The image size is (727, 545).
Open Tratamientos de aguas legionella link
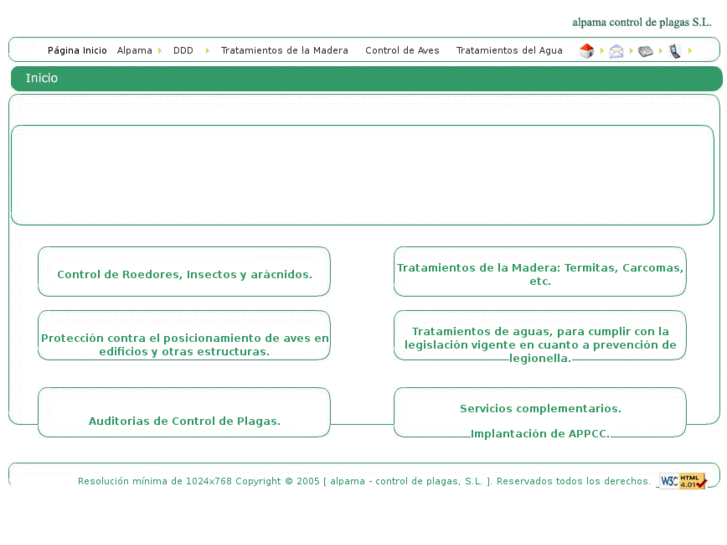click(x=540, y=344)
